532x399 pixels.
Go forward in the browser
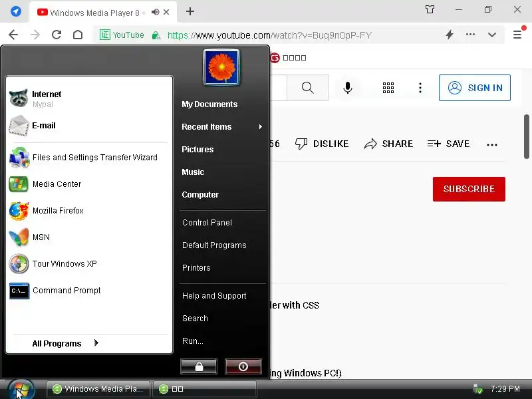pyautogui.click(x=35, y=35)
